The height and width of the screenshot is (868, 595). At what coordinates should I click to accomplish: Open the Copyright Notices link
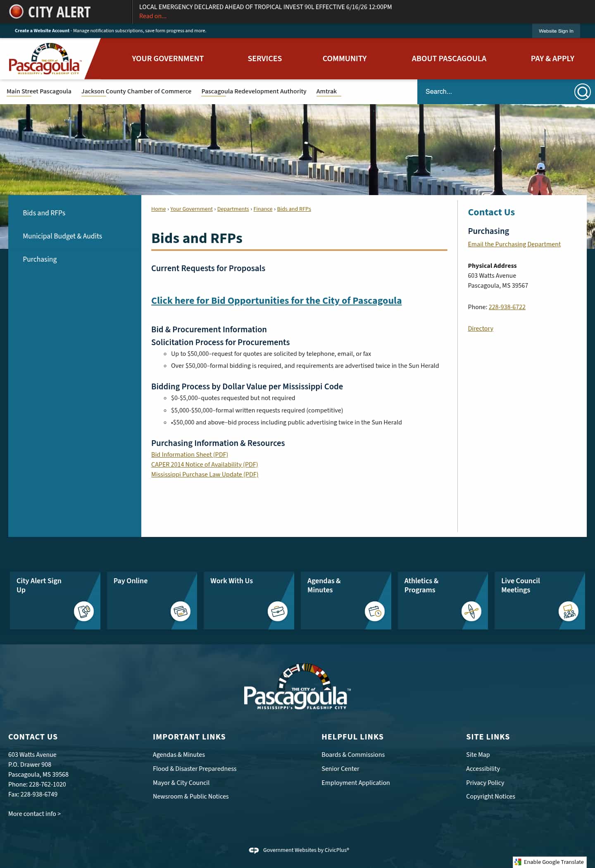point(490,796)
